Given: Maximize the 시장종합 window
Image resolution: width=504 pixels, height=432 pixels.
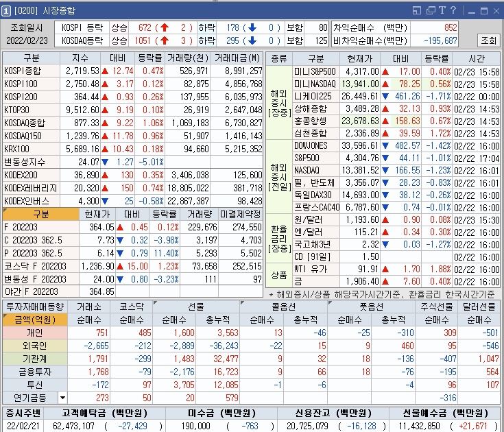Looking at the screenshot, I should click(x=483, y=11).
